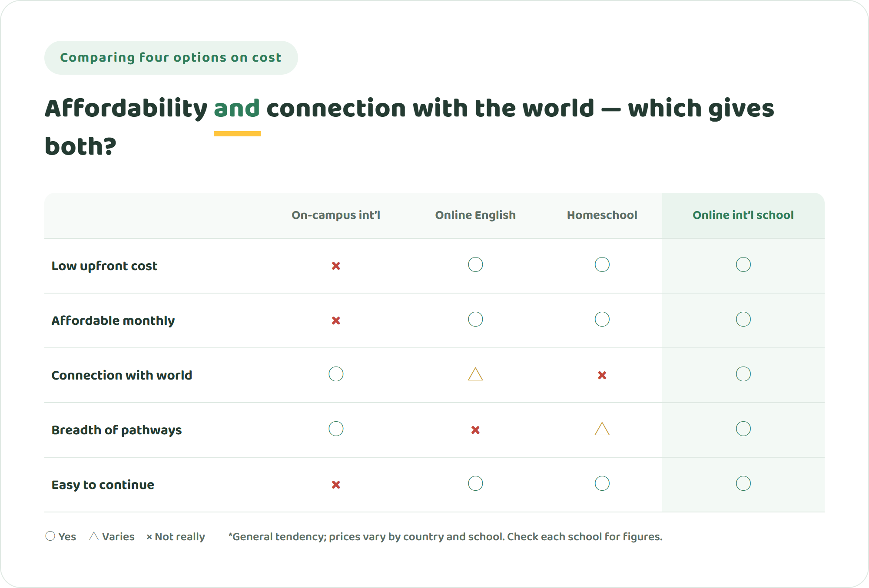Click the 'Connection with world' row label
869x588 pixels.
(122, 375)
